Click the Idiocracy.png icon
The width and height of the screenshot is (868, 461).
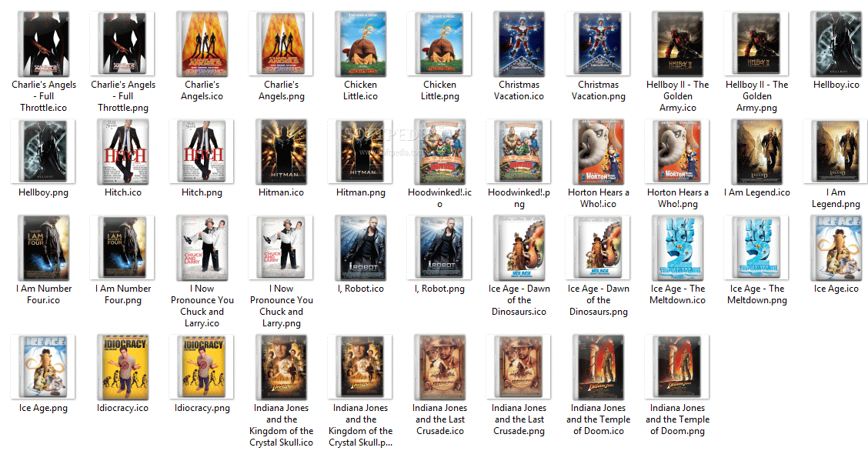tap(202, 366)
